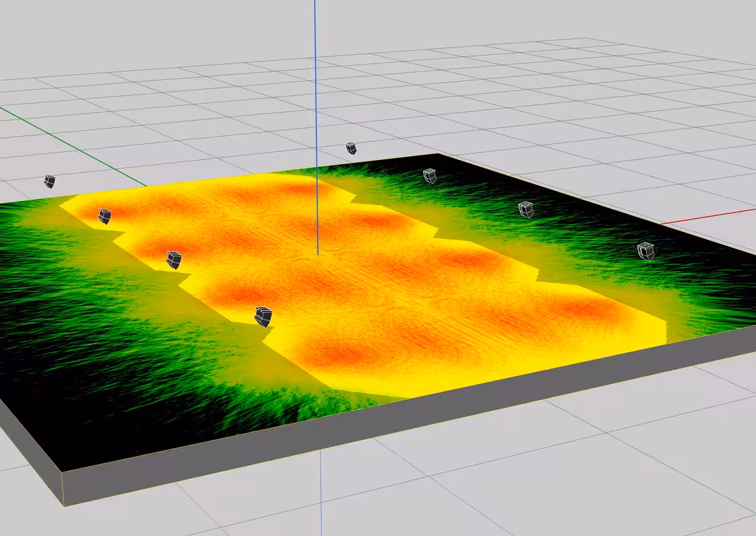The width and height of the screenshot is (756, 536).
Task: Select the middle wireframe loudspeaker in right row
Action: [x=526, y=209]
